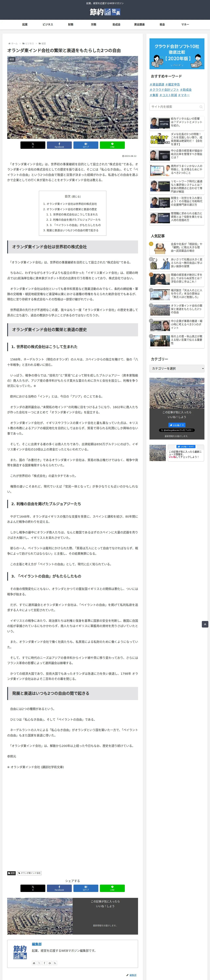Click the sidebar Facebook いいね! button
Viewport: 210px width, 980px height.
pyautogui.click(x=176, y=425)
